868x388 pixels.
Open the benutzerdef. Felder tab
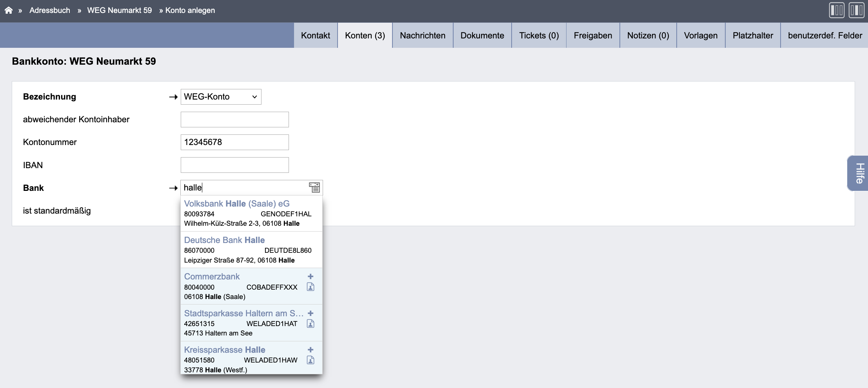[x=825, y=35]
